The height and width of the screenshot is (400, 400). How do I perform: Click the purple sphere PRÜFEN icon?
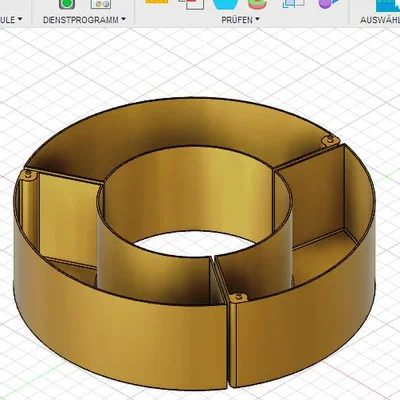coord(328,4)
